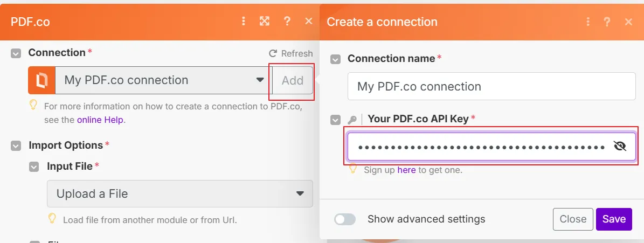Collapse the Connection field chevron
The image size is (644, 243).
16,53
